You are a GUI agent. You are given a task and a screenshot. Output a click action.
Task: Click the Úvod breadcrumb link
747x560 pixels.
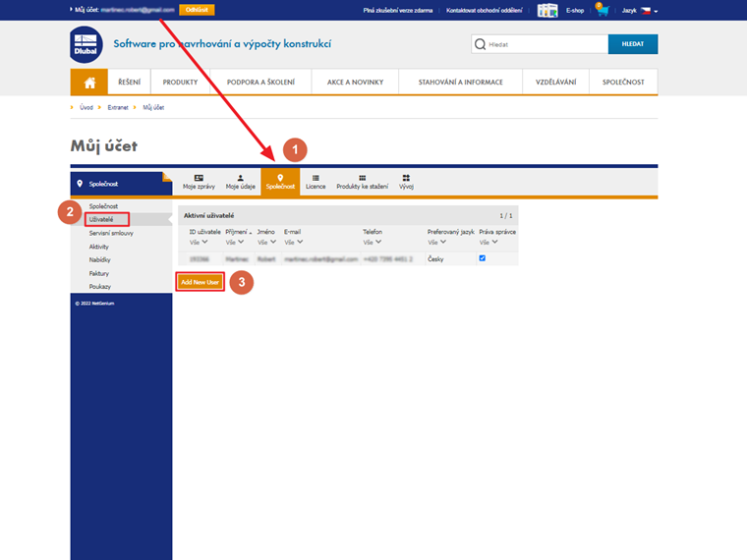tap(86, 108)
